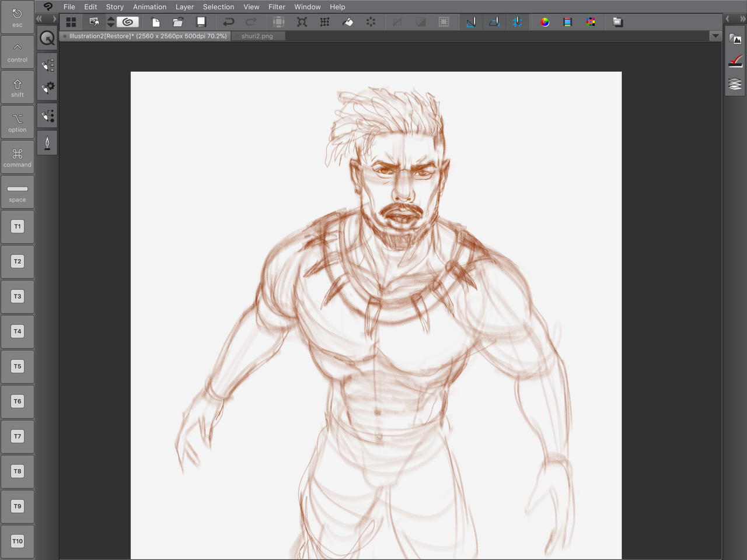Open the Layers panel stack icon
The image size is (747, 560).
(735, 85)
